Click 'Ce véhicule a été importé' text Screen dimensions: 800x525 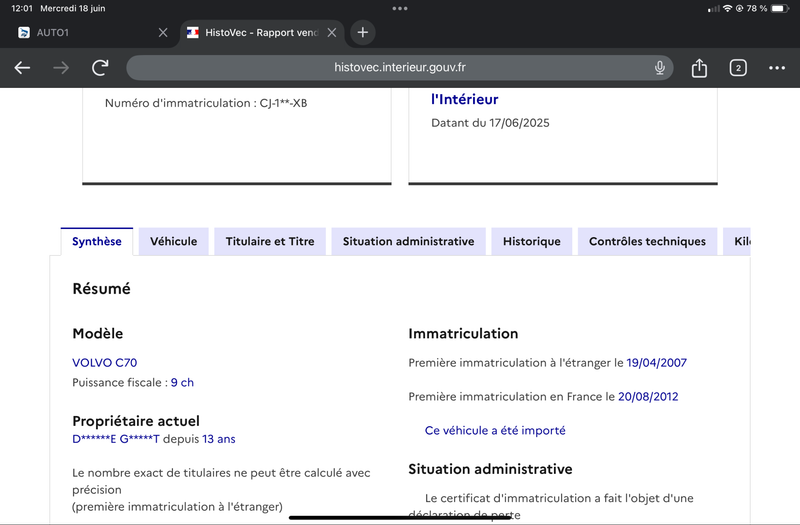[495, 431]
